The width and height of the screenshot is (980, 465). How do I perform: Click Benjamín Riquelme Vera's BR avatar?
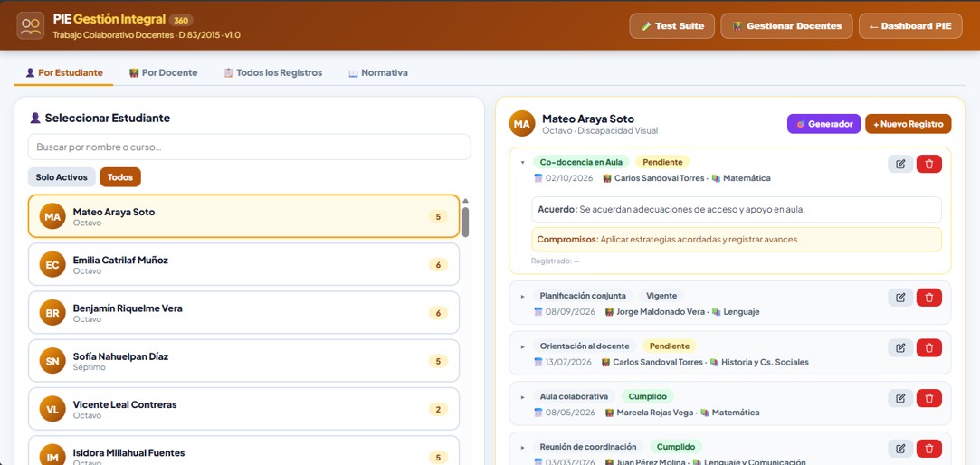[x=52, y=313]
